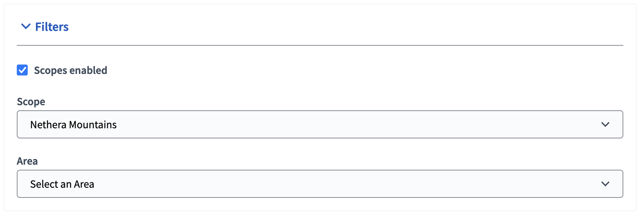Click the Filters heading text
Screen dimensions: 644x219
tap(52, 27)
